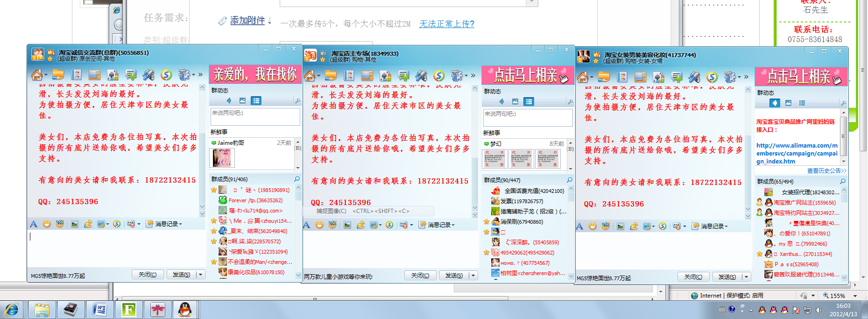
Task: Send picture icon in 50556851 window
Action: tap(74, 224)
